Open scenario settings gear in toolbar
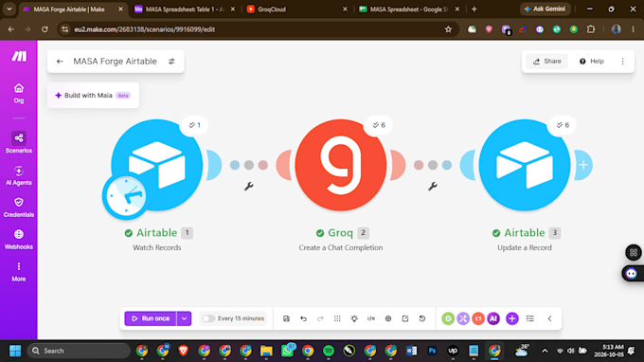 point(388,318)
